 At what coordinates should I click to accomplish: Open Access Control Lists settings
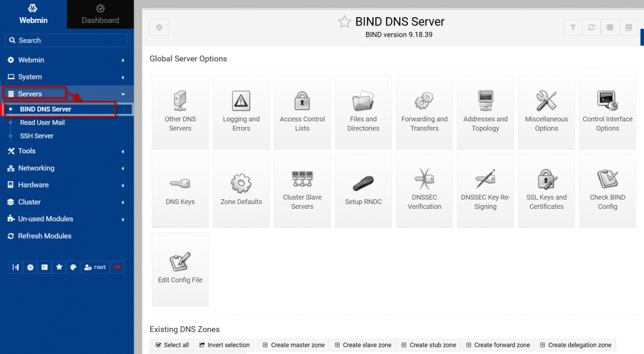click(302, 112)
